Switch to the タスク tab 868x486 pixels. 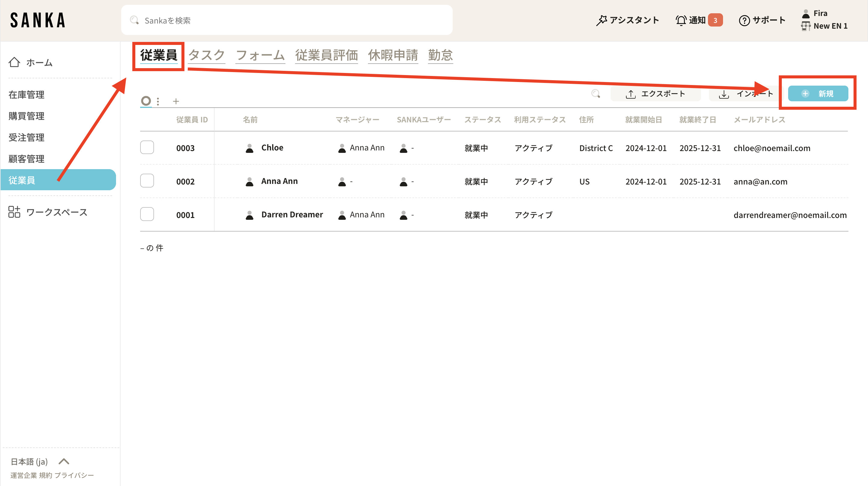pos(206,55)
